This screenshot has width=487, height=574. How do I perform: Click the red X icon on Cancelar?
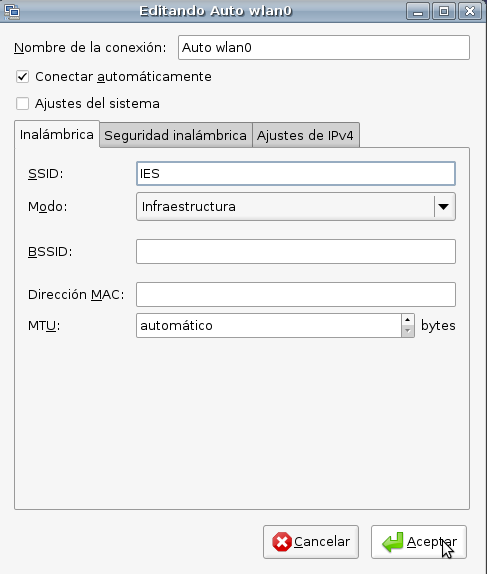pyautogui.click(x=282, y=542)
